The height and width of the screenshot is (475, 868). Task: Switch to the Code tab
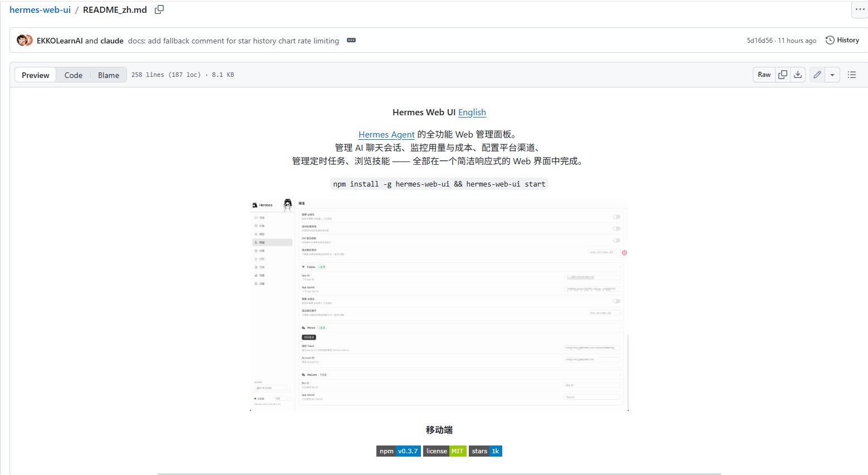73,75
